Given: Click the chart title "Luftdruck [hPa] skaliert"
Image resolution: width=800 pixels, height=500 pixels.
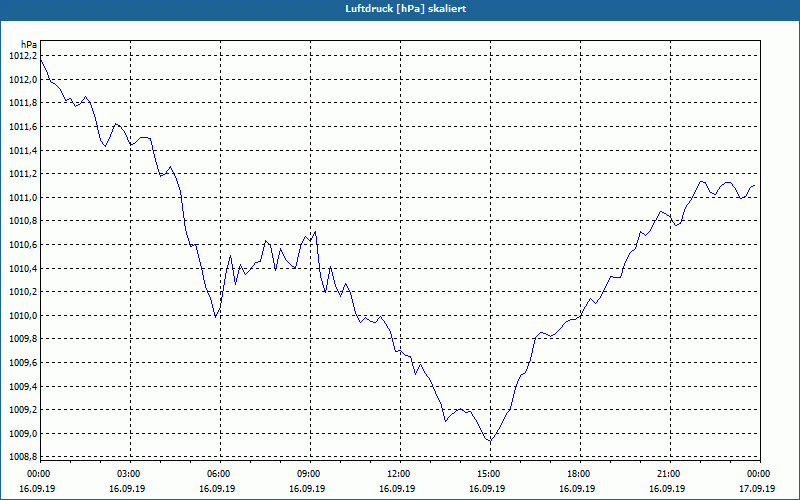Looking at the screenshot, I should [406, 9].
